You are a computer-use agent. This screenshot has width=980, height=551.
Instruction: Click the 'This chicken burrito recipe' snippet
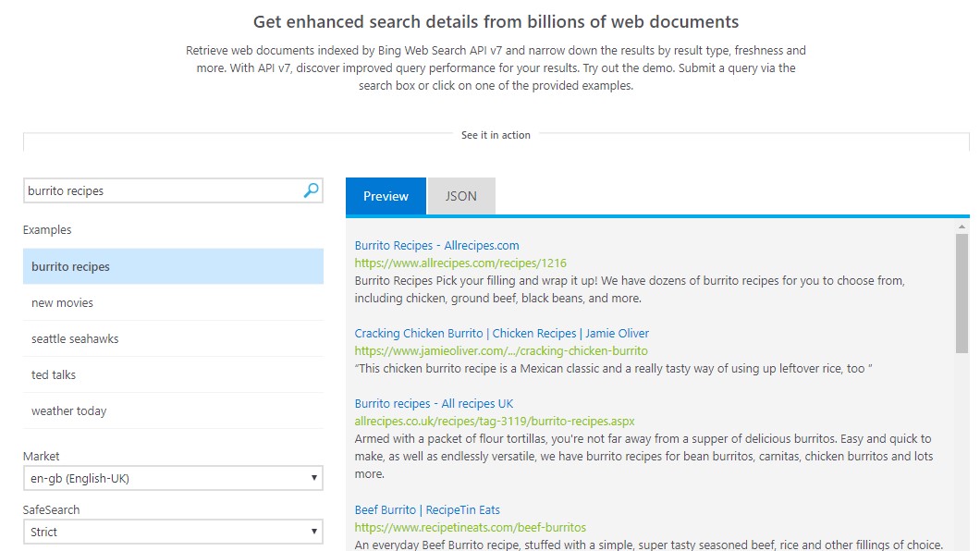(613, 369)
